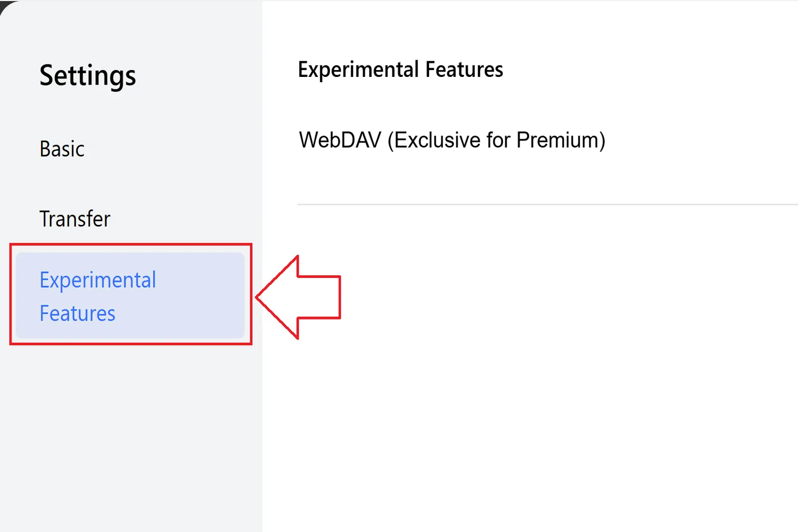Click the divider below the WebDAV row
This screenshot has height=532, width=798.
click(546, 203)
